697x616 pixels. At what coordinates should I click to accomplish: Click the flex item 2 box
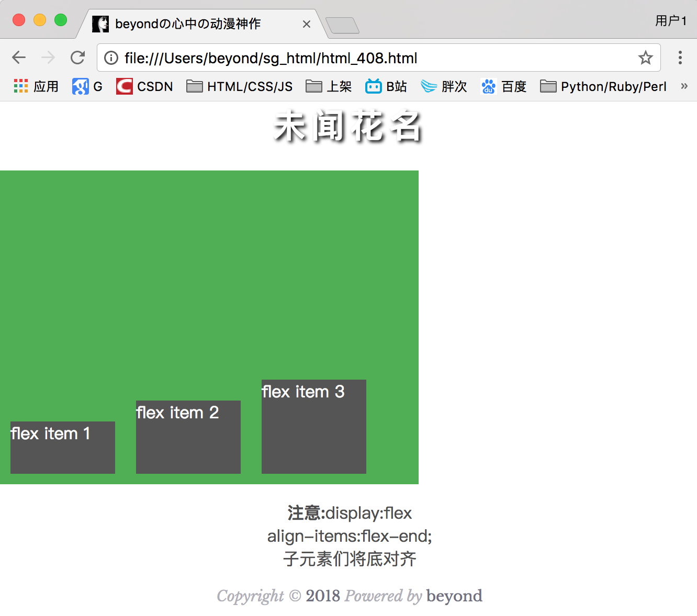point(188,437)
